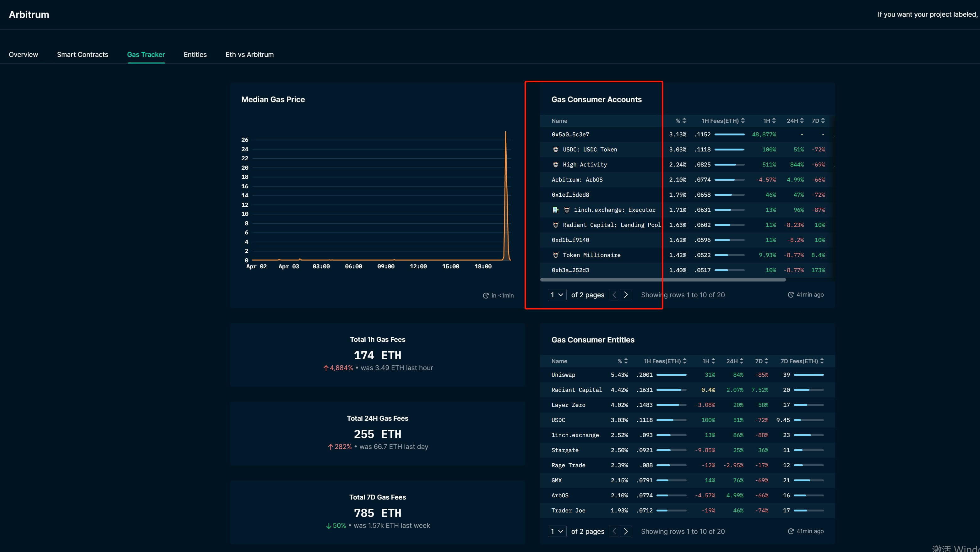Open page selector in Gas Consumer Accounts
Viewport: 980px width, 552px height.
click(557, 295)
